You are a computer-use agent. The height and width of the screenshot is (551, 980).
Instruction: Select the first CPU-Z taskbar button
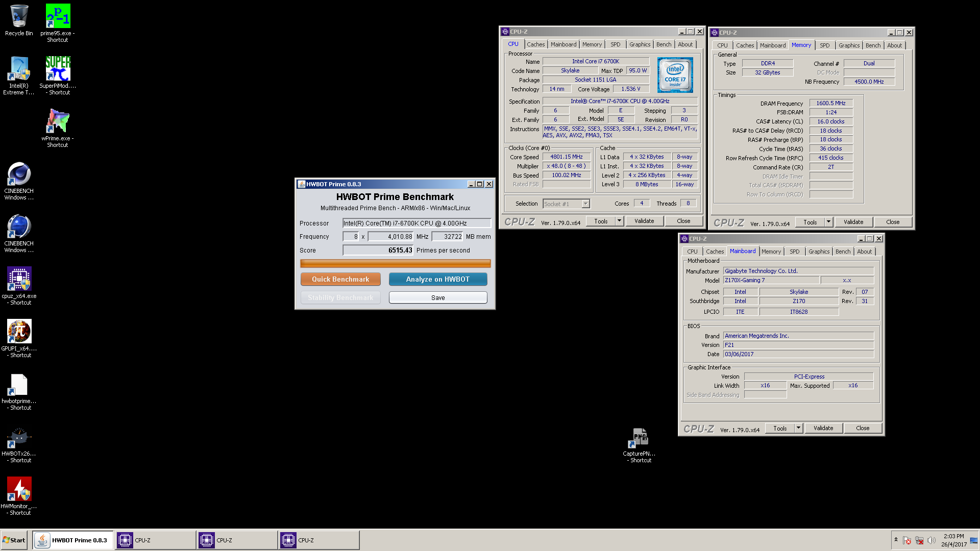pos(155,540)
